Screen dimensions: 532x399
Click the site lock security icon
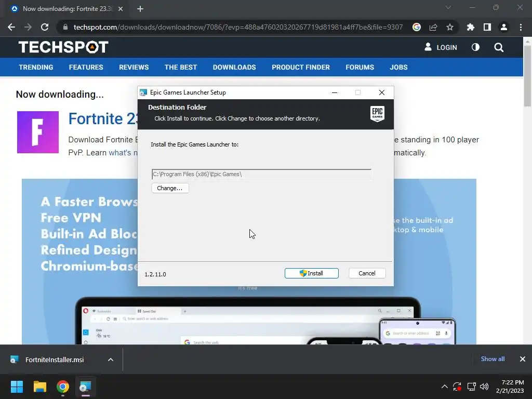pyautogui.click(x=65, y=27)
